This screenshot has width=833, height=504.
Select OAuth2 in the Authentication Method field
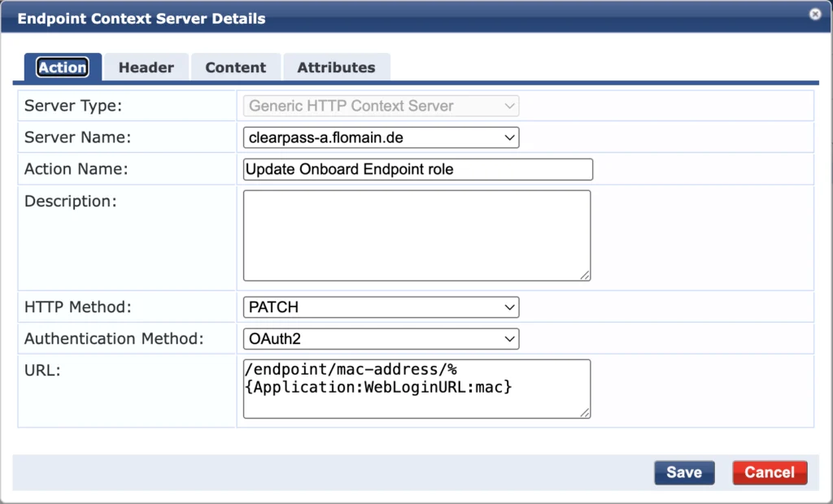(380, 338)
